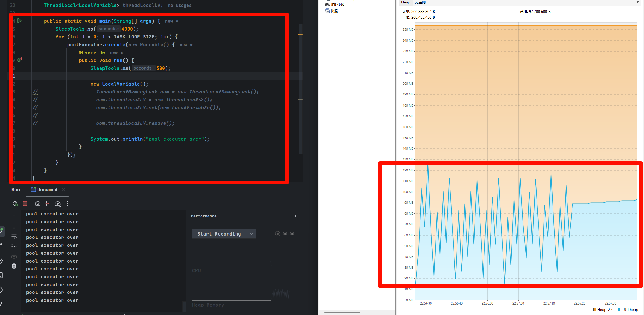Open the profiler gauge icon
The width and height of the screenshot is (644, 315).
pos(58,204)
